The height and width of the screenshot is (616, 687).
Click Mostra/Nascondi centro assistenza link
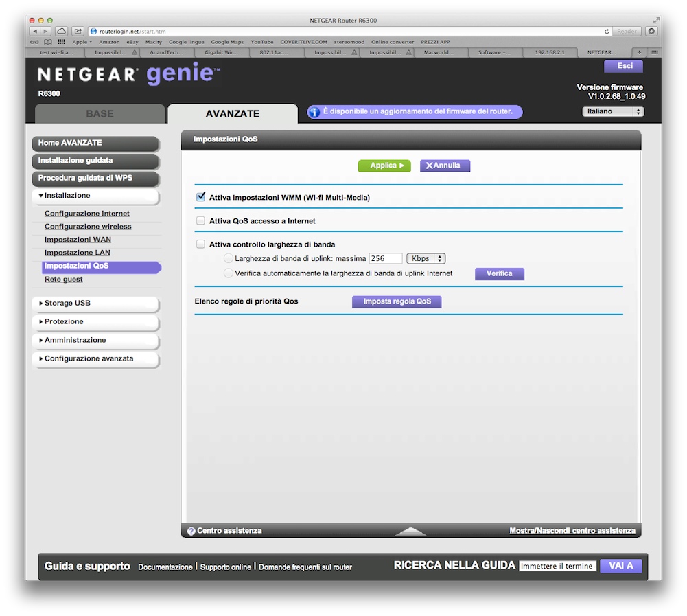tap(572, 531)
